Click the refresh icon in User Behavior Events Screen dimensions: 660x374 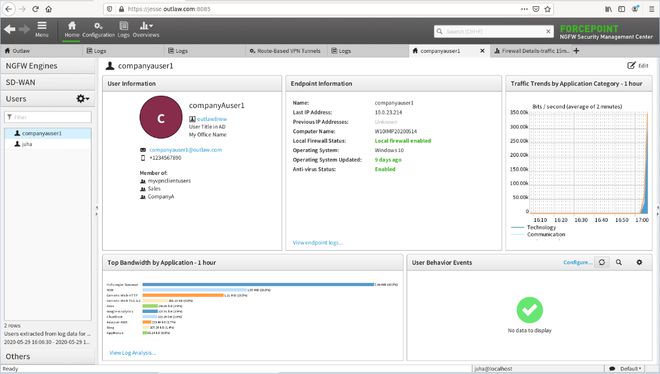[x=602, y=262]
